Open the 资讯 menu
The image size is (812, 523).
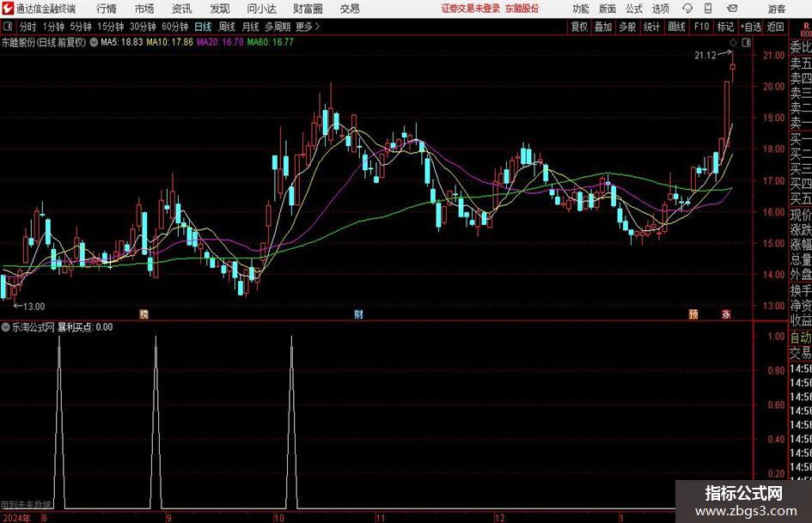tap(182, 9)
